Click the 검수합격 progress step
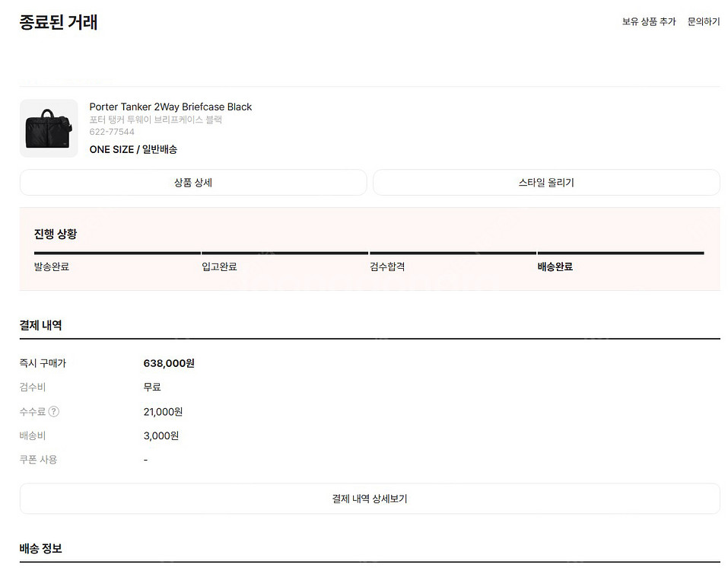The width and height of the screenshot is (728, 571). coord(387,267)
